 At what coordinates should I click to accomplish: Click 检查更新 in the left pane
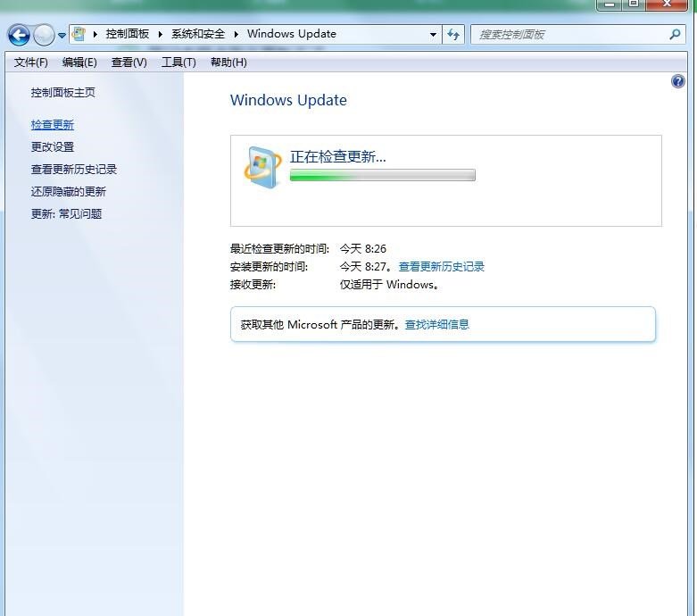click(x=53, y=125)
